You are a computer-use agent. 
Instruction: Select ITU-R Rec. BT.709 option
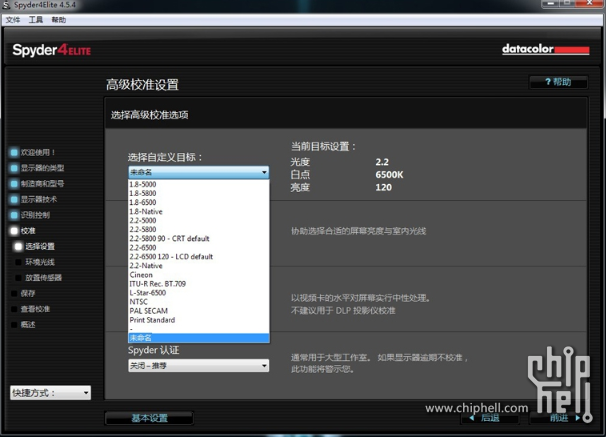pos(199,284)
